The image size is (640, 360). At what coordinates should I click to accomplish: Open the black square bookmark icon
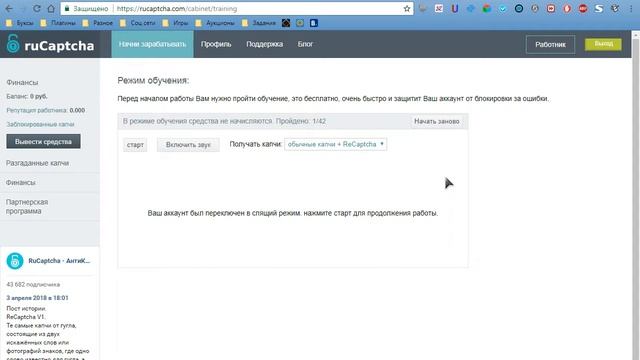pyautogui.click(x=286, y=23)
